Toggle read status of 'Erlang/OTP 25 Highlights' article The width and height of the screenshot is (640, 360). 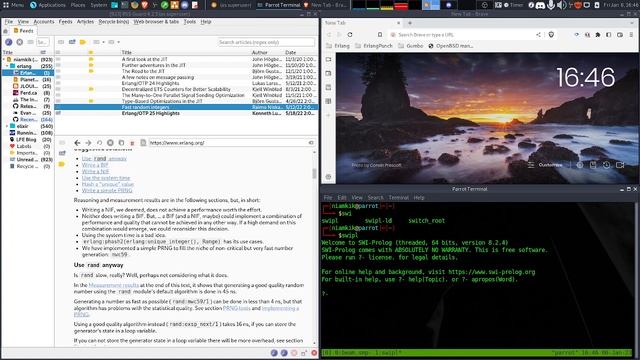(58, 113)
